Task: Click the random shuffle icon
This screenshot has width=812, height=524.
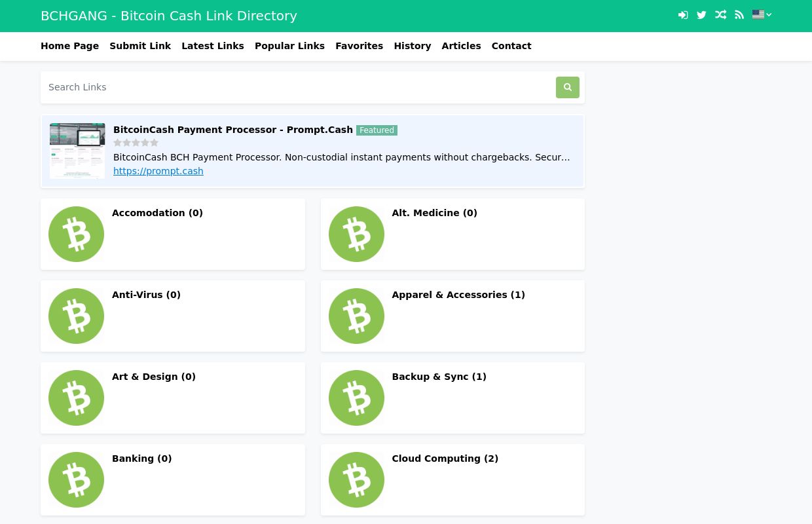Action: tap(720, 15)
